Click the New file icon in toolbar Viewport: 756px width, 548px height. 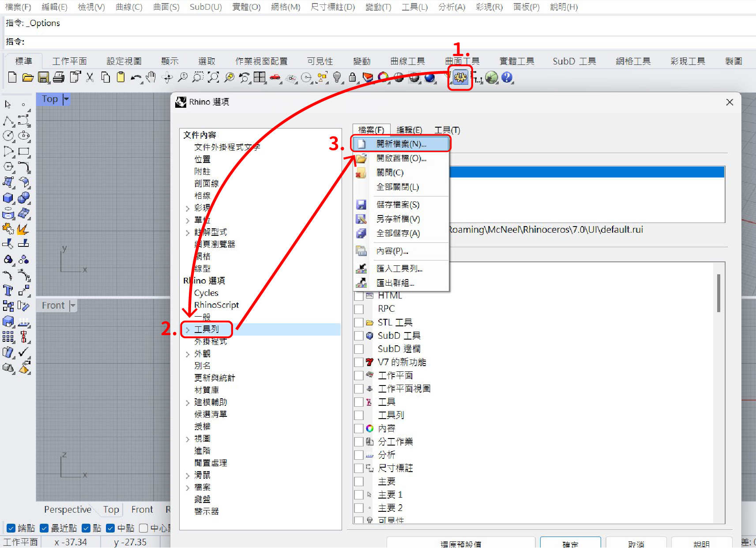pyautogui.click(x=12, y=78)
